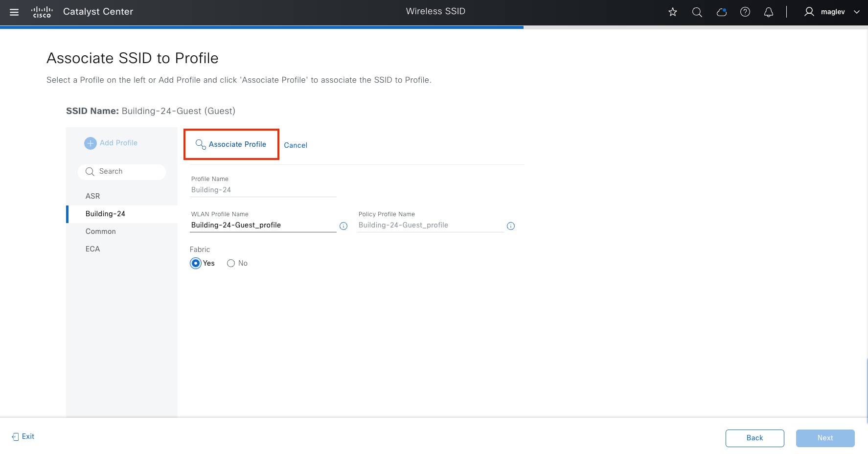Click the Associate Profile button
Image resolution: width=868 pixels, height=454 pixels.
coord(231,144)
